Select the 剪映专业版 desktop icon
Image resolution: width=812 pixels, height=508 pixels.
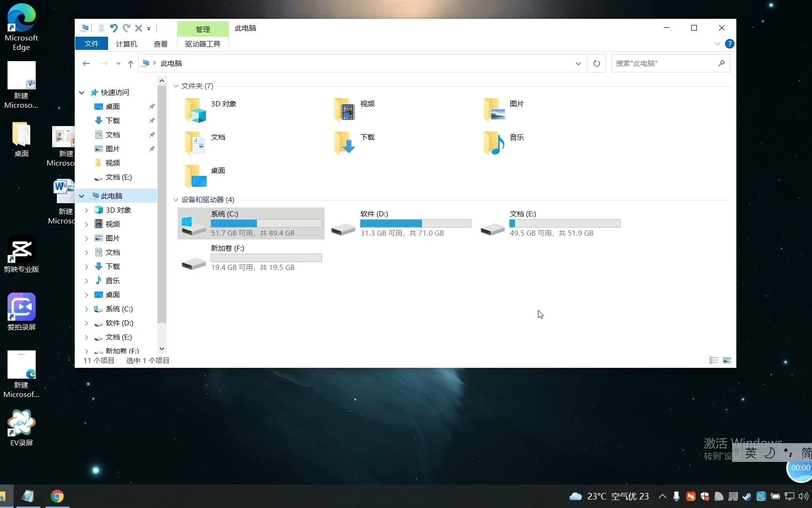(x=21, y=254)
